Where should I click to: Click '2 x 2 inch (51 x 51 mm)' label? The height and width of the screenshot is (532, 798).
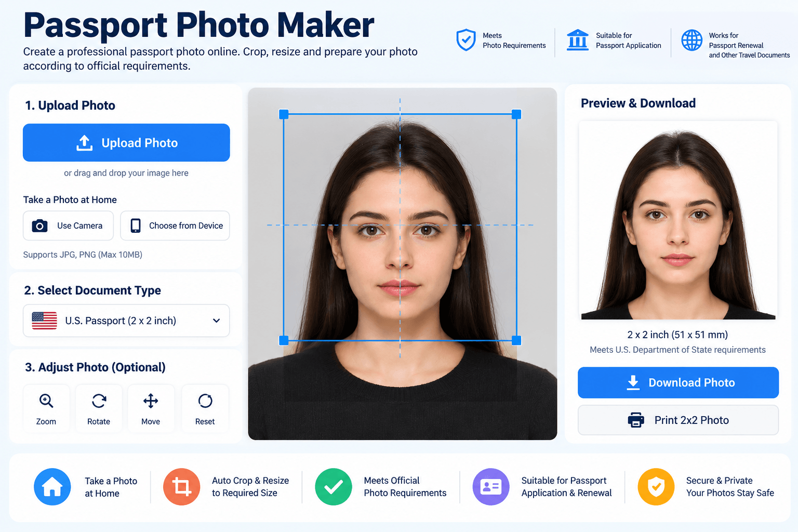(677, 335)
